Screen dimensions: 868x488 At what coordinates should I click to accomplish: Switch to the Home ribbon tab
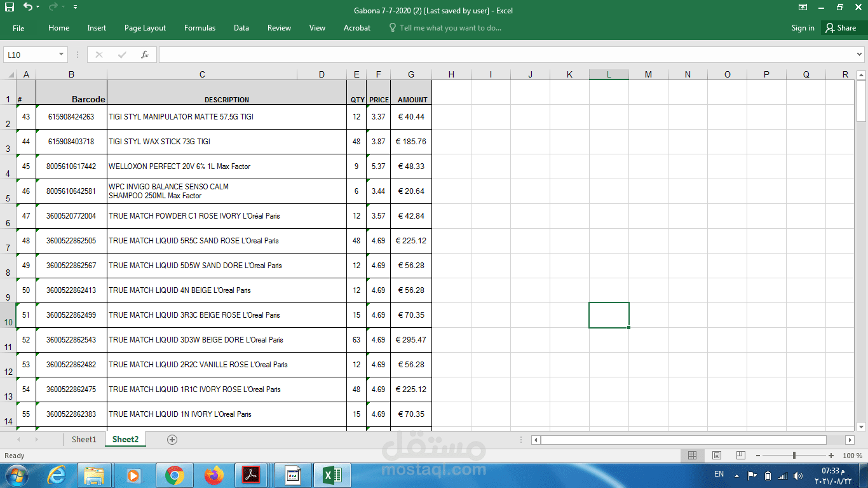59,28
